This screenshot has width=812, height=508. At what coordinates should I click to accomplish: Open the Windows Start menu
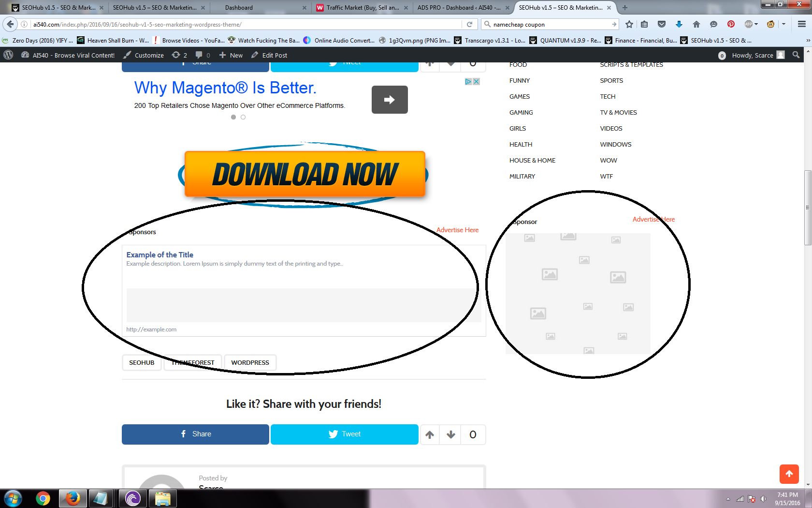point(13,498)
